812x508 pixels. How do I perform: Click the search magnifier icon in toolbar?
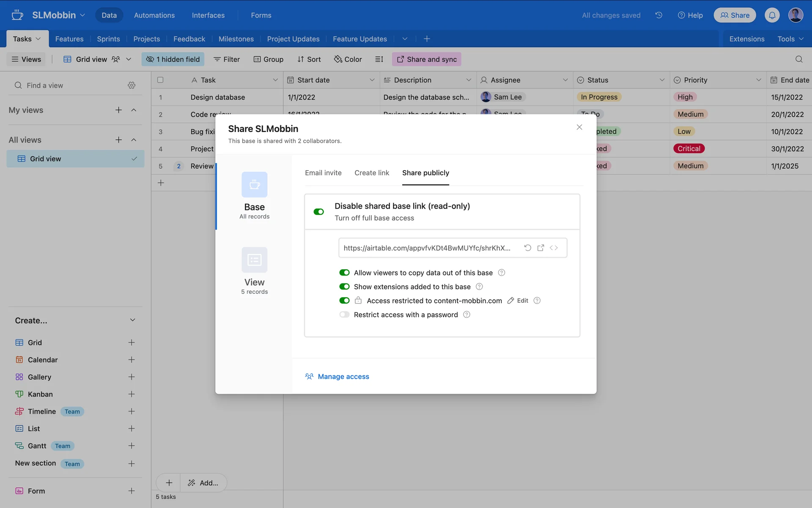click(798, 59)
